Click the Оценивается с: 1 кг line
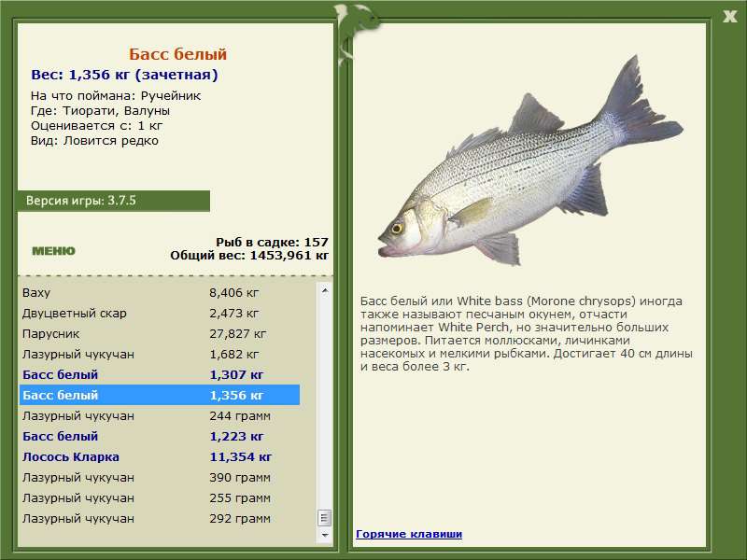 [x=97, y=126]
